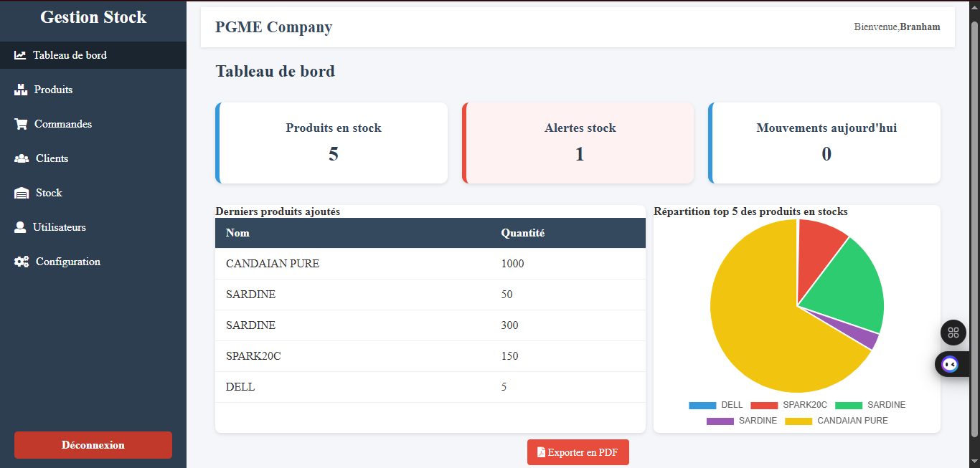Click the circular four-squares floating widget
This screenshot has height=468, width=980.
(x=953, y=332)
